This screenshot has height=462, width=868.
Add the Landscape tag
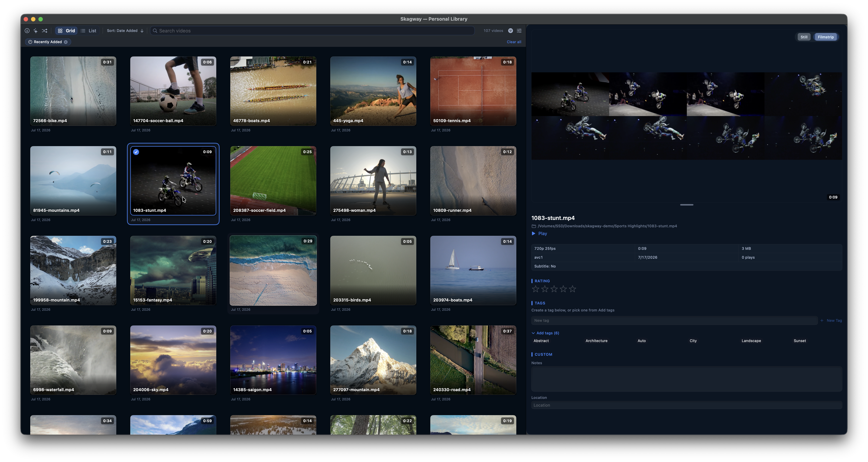tap(751, 341)
